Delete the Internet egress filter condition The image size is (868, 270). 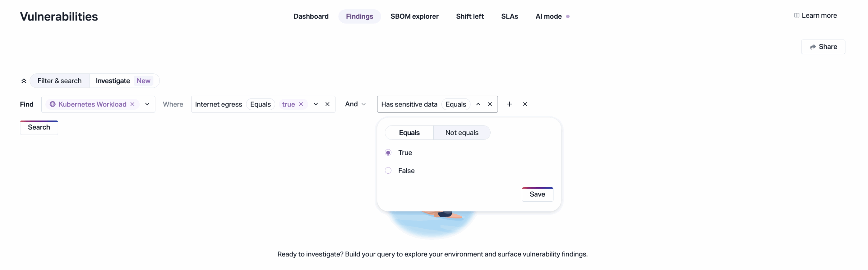click(x=327, y=104)
